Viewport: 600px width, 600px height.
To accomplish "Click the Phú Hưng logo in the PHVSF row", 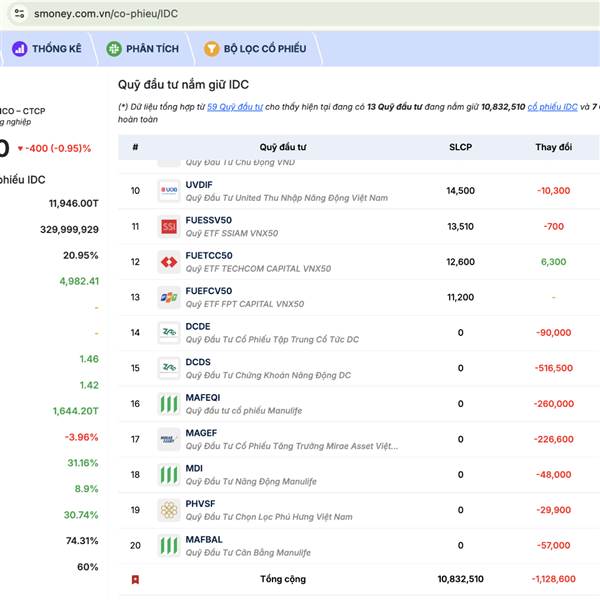I will (169, 510).
